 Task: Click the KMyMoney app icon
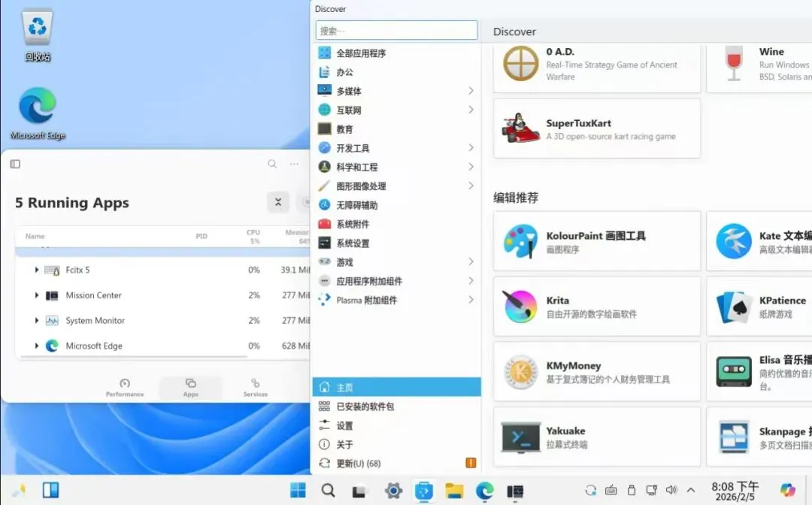pos(520,371)
